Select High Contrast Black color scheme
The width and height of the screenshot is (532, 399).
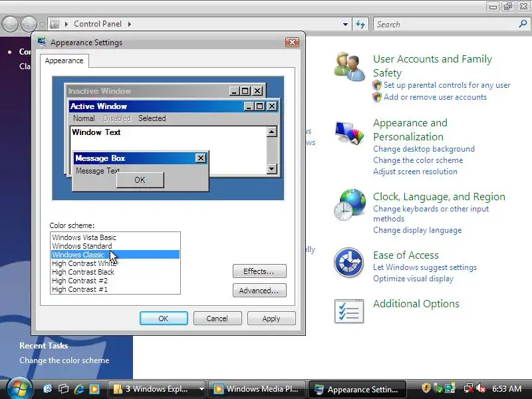(x=115, y=272)
